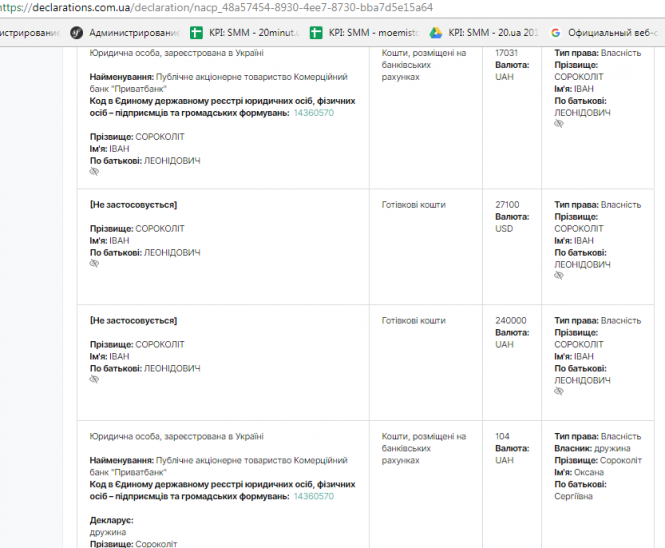Click the 17031 bank deposit amount

pos(507,53)
